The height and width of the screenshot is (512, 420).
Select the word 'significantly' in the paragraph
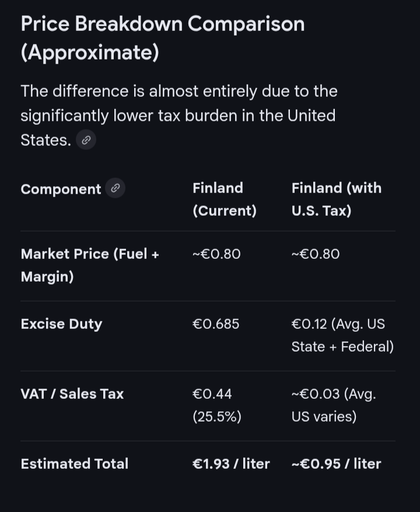click(x=65, y=115)
